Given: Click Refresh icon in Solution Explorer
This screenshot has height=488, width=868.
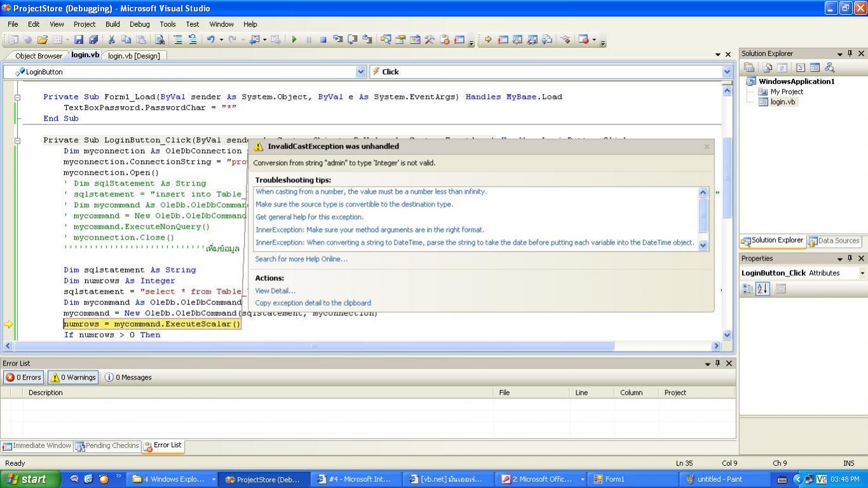Looking at the screenshot, I should click(782, 67).
